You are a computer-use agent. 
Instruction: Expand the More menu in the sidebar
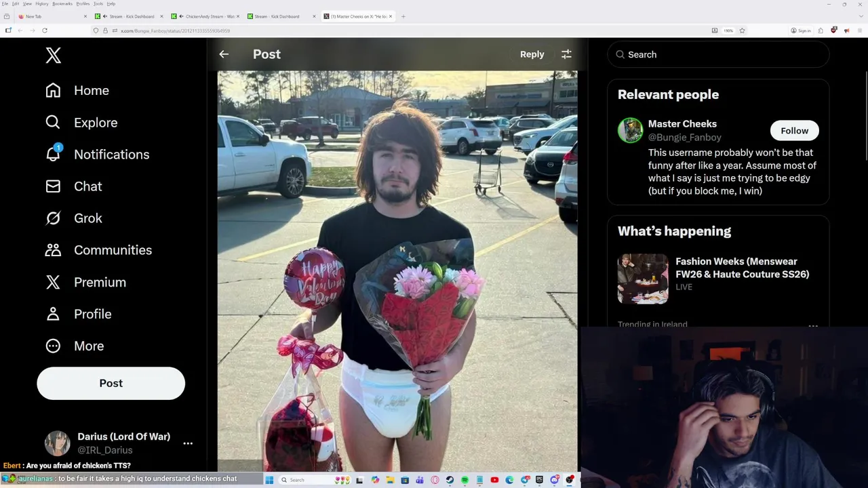[74, 346]
